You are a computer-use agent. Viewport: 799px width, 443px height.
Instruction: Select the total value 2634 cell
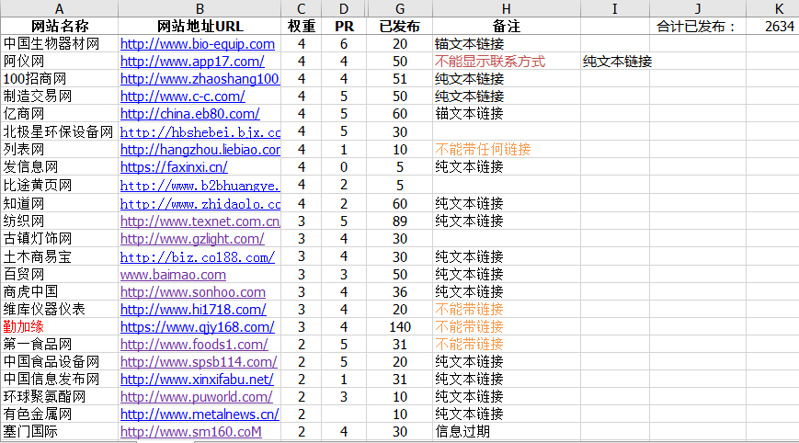(773, 26)
